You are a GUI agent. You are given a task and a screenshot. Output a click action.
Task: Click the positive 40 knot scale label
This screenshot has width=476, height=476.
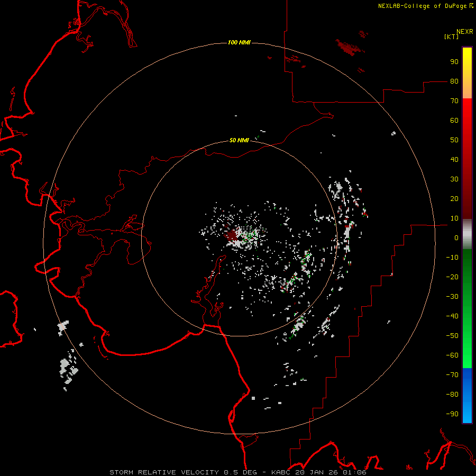(454, 160)
